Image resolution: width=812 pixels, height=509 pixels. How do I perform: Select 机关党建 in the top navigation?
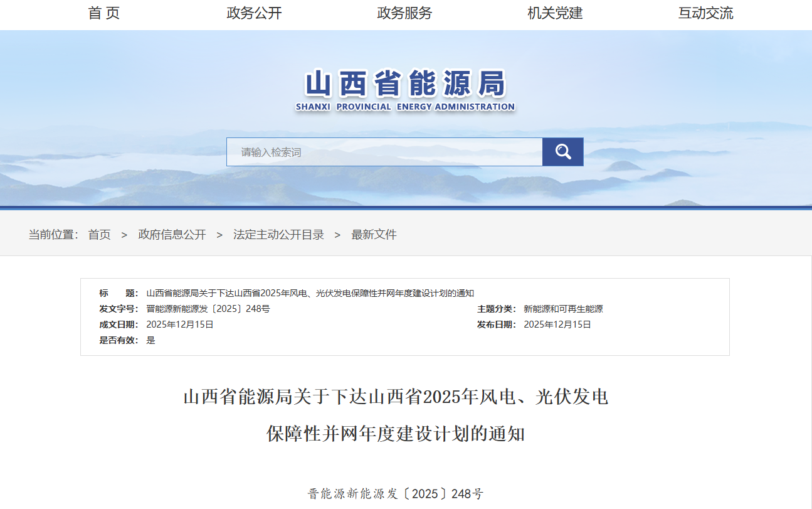click(x=555, y=13)
